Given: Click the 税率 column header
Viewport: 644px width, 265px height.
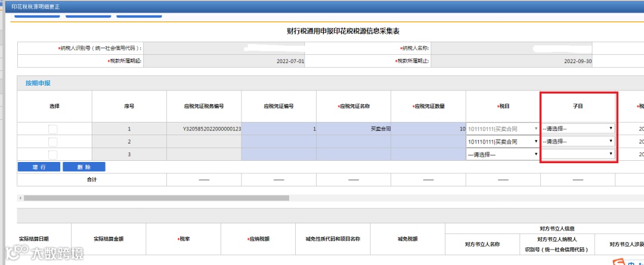Looking at the screenshot, I should (183, 239).
